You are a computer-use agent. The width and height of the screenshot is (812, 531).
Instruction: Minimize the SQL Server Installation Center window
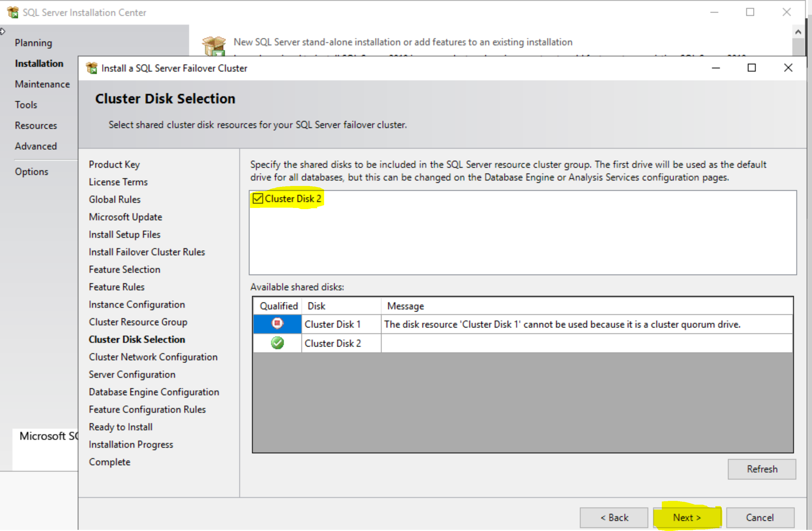[714, 12]
